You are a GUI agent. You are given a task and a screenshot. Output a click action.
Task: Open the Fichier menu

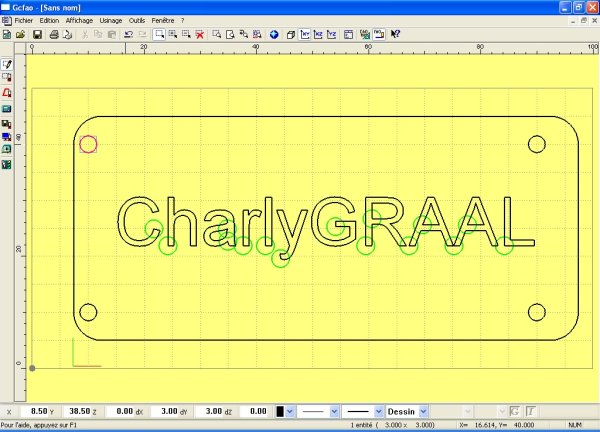[24, 21]
